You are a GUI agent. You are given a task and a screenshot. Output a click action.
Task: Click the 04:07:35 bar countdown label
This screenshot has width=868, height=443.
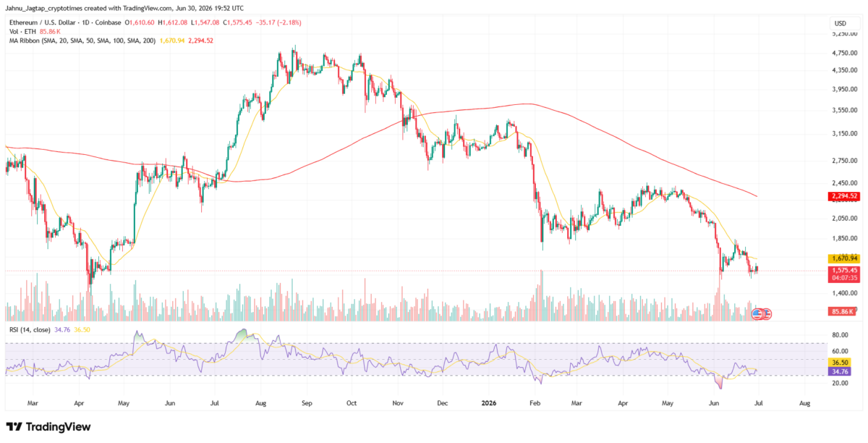843,277
